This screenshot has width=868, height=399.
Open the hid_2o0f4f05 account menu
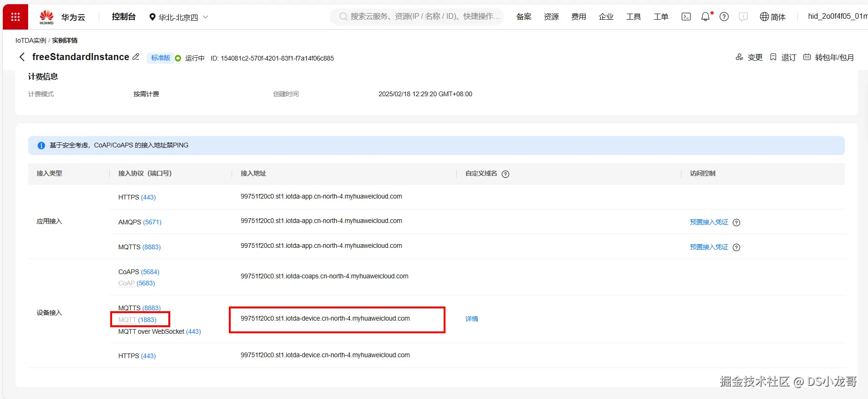(x=838, y=16)
